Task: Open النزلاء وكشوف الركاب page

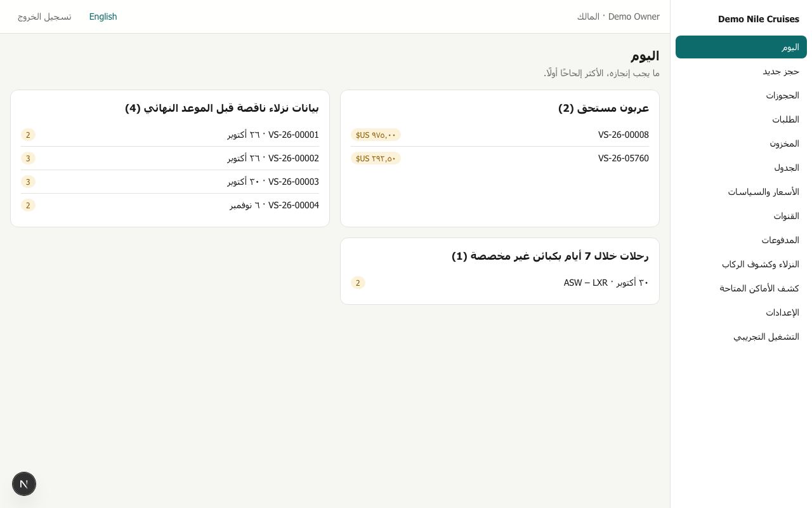Action: click(x=741, y=264)
